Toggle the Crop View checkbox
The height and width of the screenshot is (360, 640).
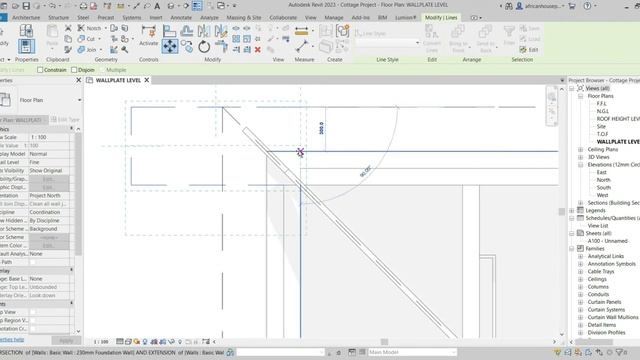tap(33, 312)
